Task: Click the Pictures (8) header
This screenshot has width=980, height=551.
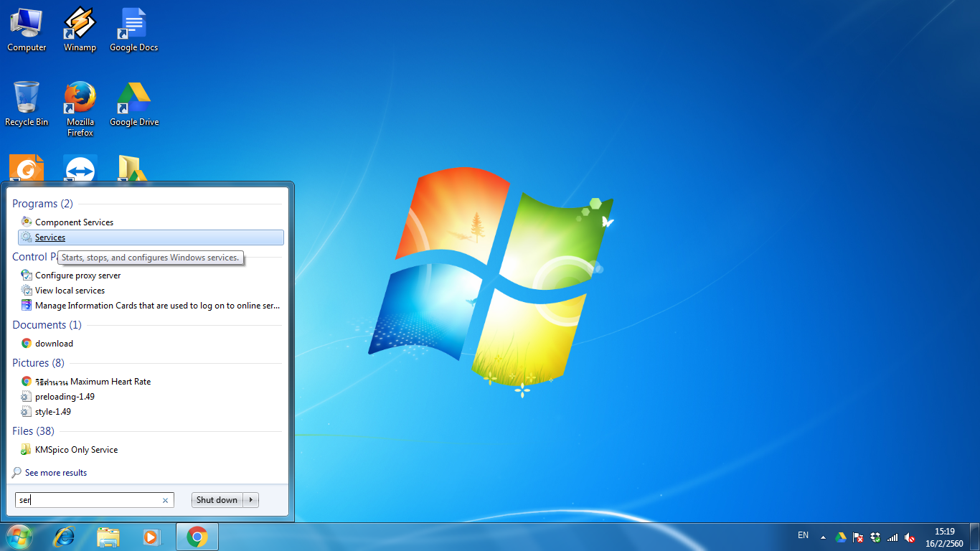Action: [38, 363]
